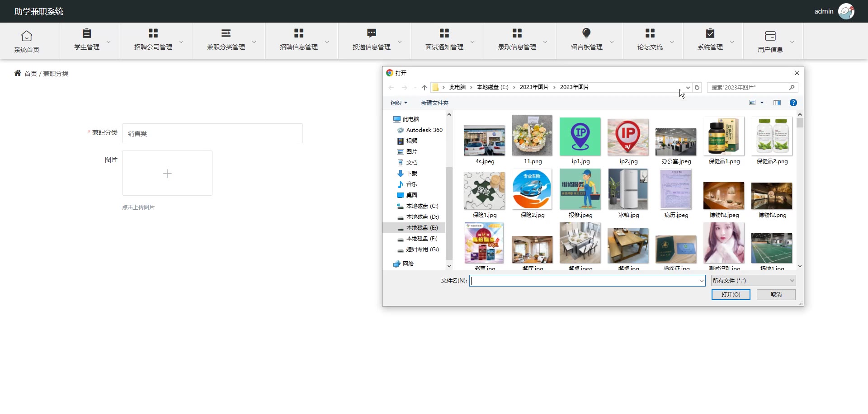
Task: Click the 首页 breadcrumb link
Action: pos(31,74)
